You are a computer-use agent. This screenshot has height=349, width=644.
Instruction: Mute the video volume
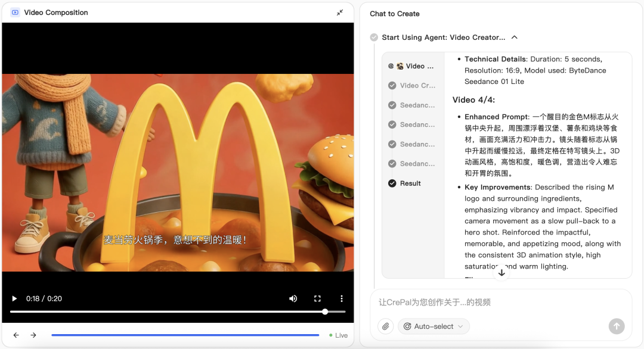tap(293, 298)
